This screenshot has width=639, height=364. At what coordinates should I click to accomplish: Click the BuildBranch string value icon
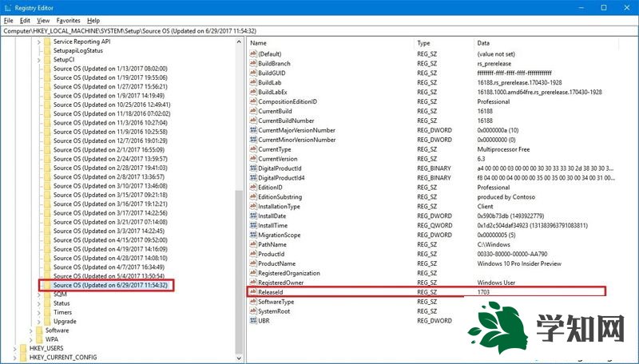tap(253, 63)
